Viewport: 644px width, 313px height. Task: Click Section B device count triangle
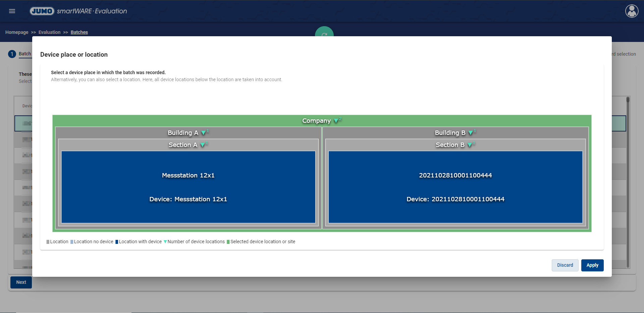click(469, 145)
